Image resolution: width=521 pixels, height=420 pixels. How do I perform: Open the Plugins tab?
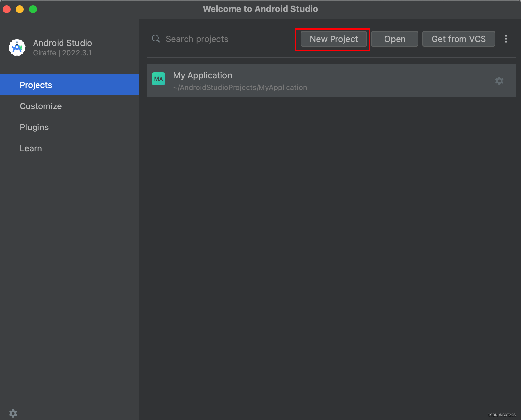(x=69, y=127)
